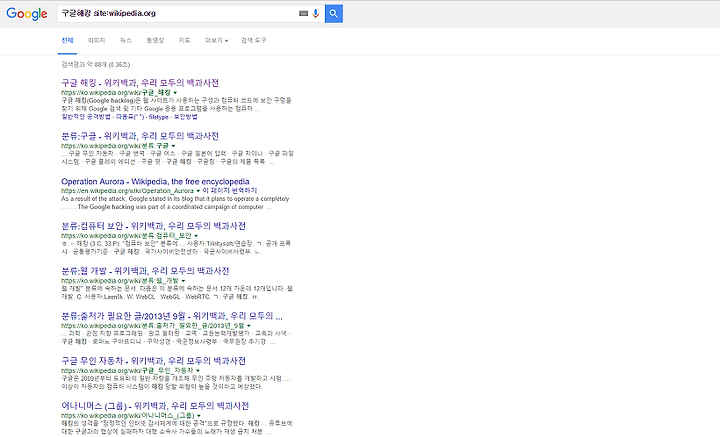Click the result count text 검색결과 약 88개
This screenshot has width=720, height=437.
(x=96, y=65)
